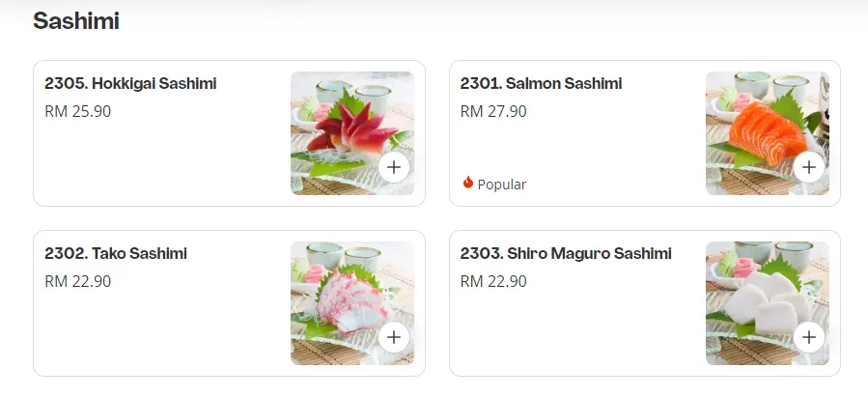Viewport: 868px width, 398px height.
Task: Add Salmon Sashimi with its plus button
Action: (808, 167)
